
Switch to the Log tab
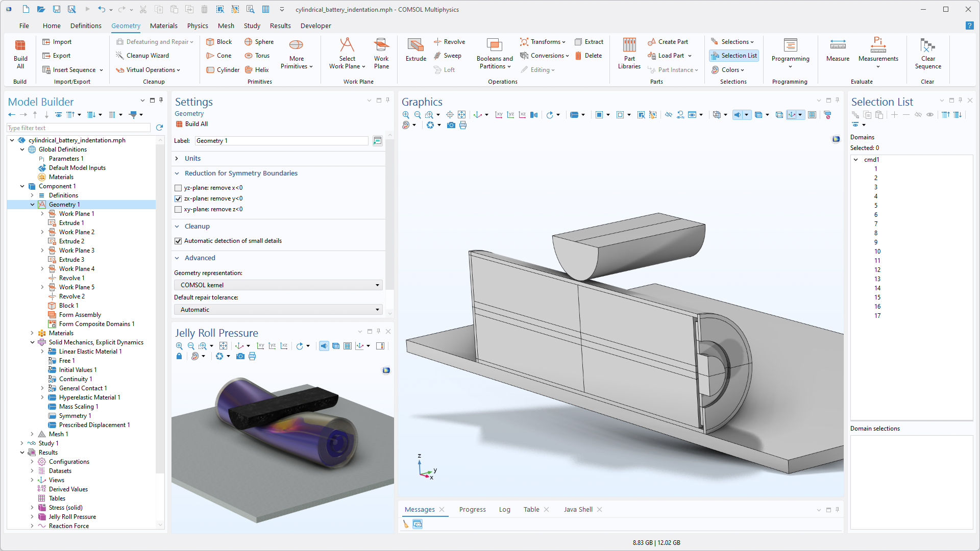pos(504,510)
